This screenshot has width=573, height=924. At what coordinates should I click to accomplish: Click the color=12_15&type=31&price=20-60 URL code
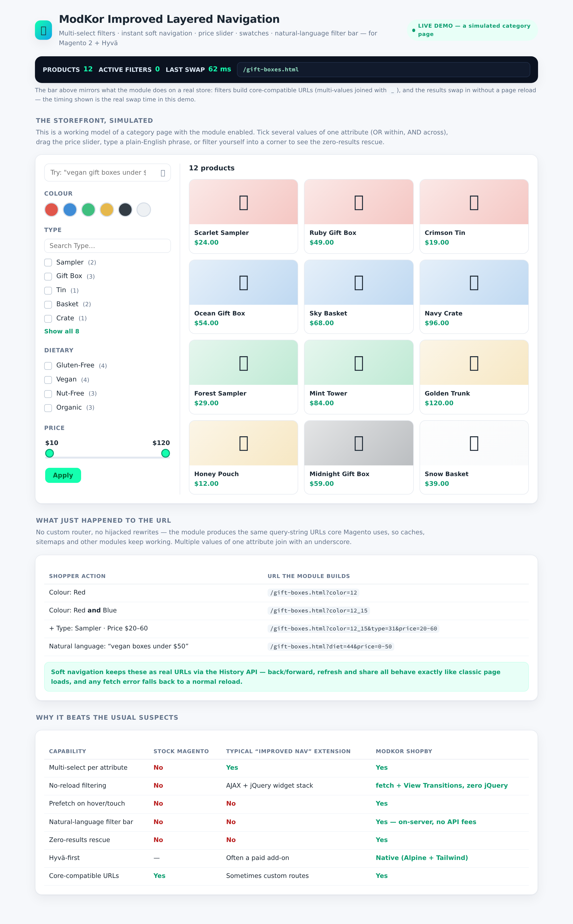pyautogui.click(x=353, y=629)
